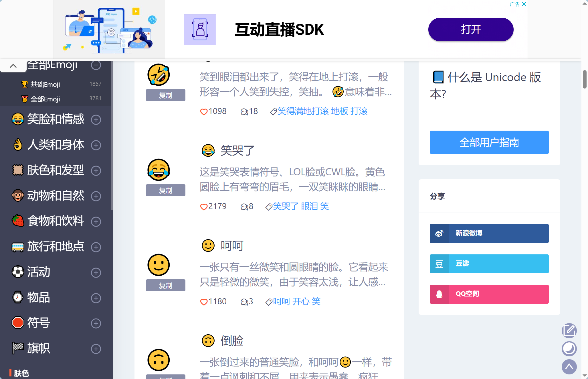
Task: Open the 开心 tag
Action: coord(301,301)
